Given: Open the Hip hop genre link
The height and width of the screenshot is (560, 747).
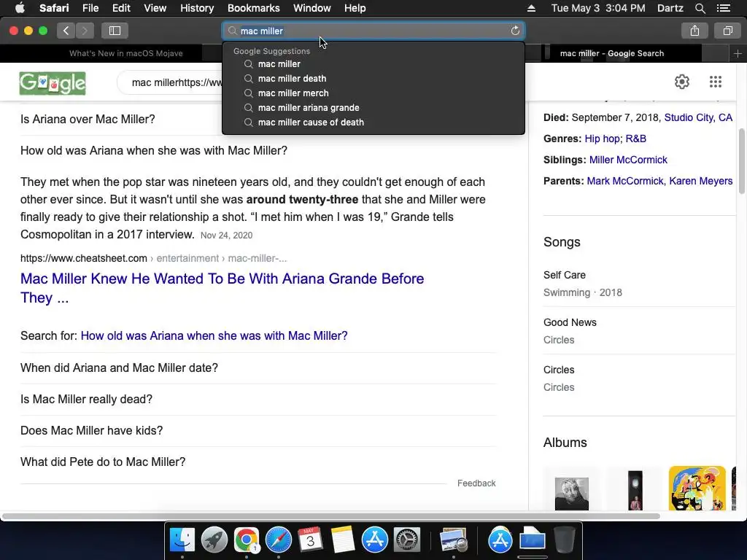Looking at the screenshot, I should 602,139.
